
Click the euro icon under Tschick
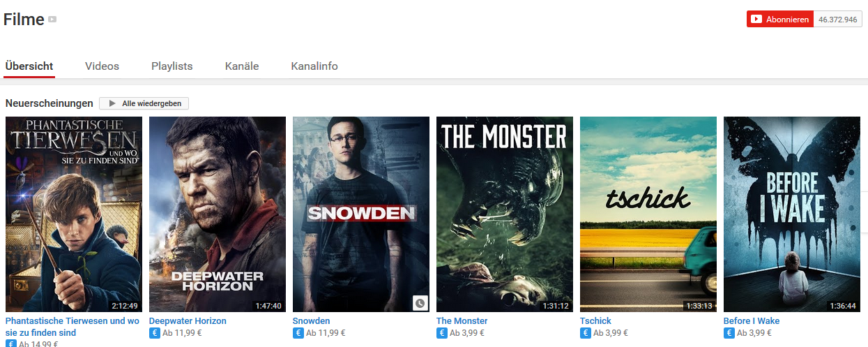(x=586, y=333)
